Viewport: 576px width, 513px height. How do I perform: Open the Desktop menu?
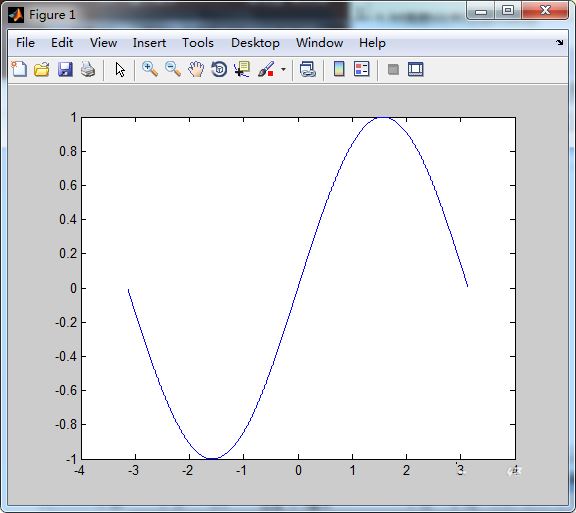pos(255,43)
